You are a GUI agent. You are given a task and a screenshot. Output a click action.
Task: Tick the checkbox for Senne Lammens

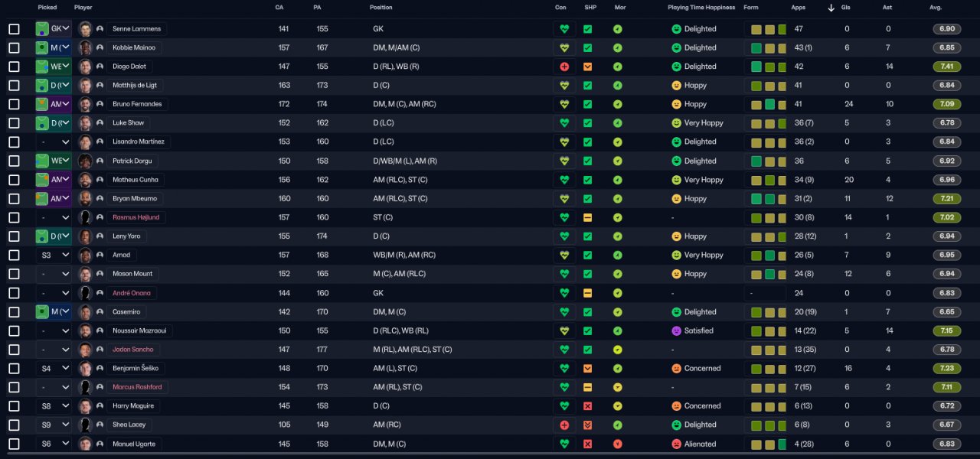(x=14, y=29)
